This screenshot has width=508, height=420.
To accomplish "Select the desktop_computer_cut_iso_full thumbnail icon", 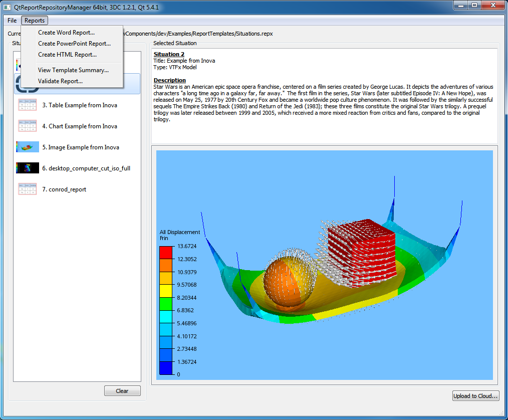I will click(x=27, y=168).
